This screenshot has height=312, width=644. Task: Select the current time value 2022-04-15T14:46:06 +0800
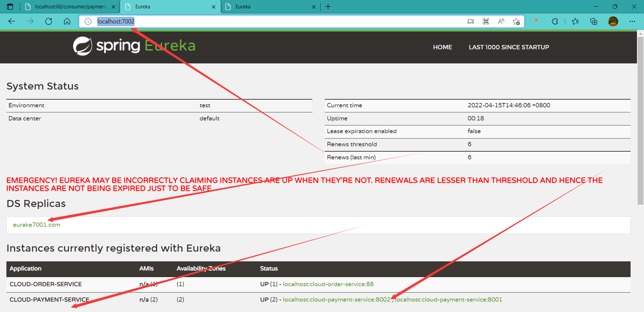coord(509,105)
